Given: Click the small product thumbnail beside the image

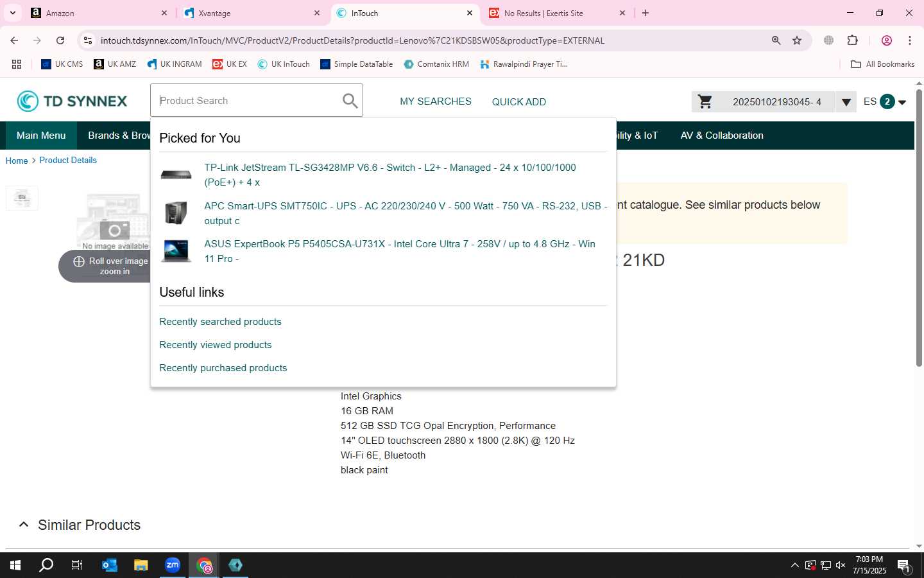Looking at the screenshot, I should point(22,198).
